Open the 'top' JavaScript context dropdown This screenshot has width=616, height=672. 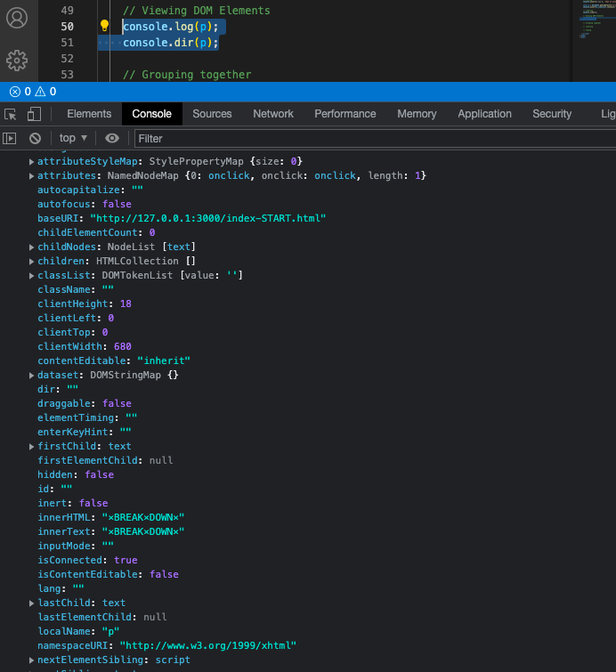click(x=73, y=138)
